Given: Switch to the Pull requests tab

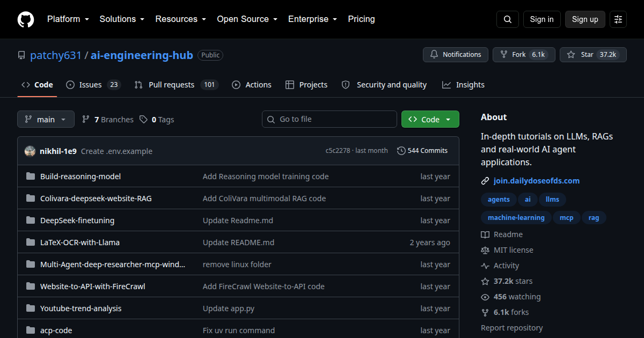Looking at the screenshot, I should click(x=176, y=85).
